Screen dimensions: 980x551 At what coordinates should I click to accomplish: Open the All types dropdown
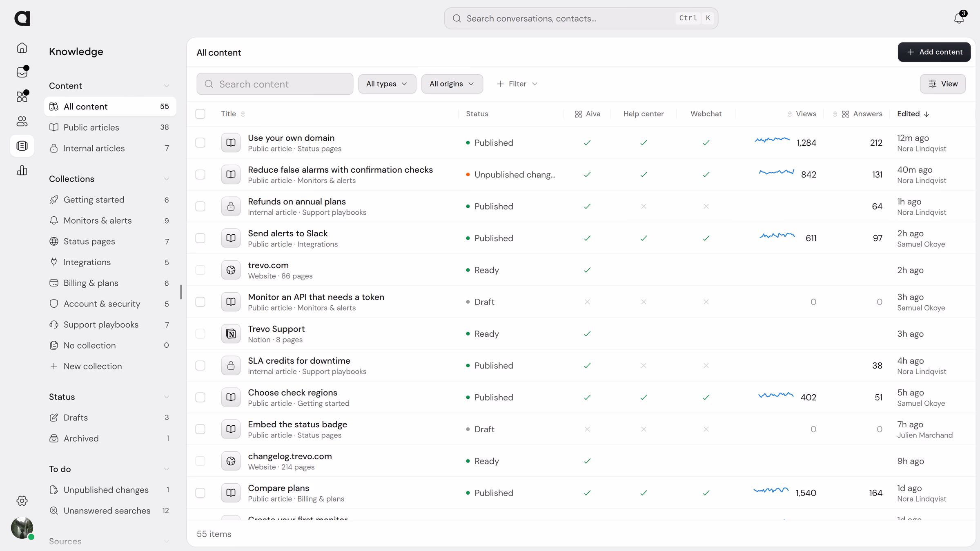(x=387, y=84)
